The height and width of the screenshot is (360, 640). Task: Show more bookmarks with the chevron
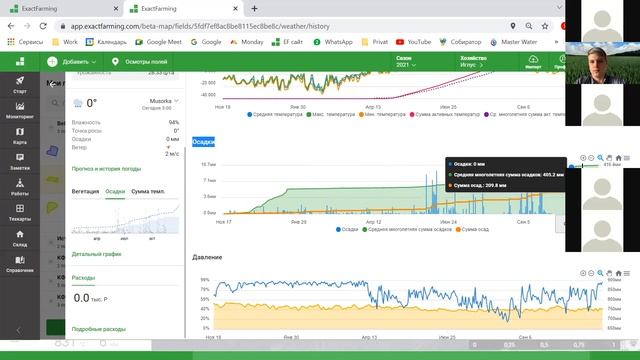coord(556,42)
